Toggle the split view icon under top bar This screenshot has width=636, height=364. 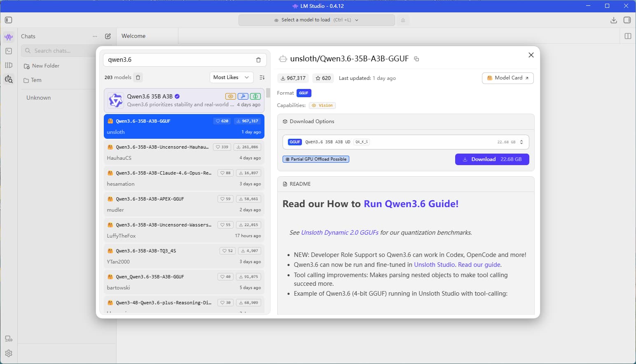click(x=628, y=36)
